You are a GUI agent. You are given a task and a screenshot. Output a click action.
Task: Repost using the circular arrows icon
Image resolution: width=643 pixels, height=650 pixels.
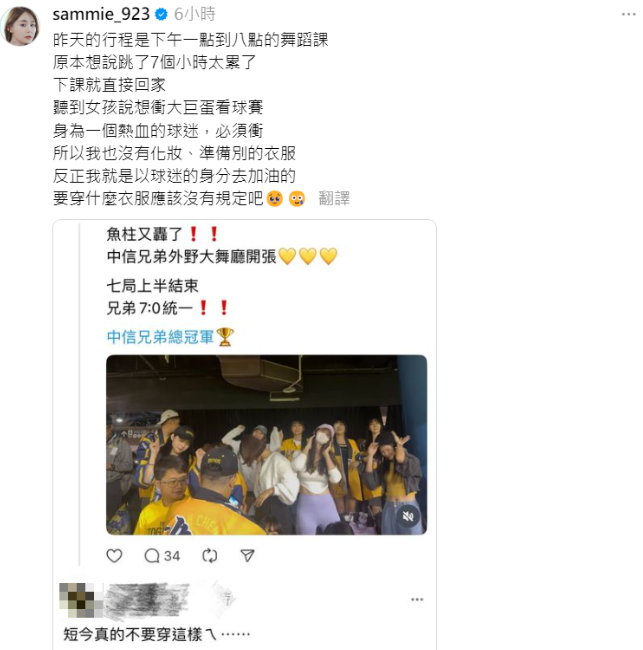210,555
